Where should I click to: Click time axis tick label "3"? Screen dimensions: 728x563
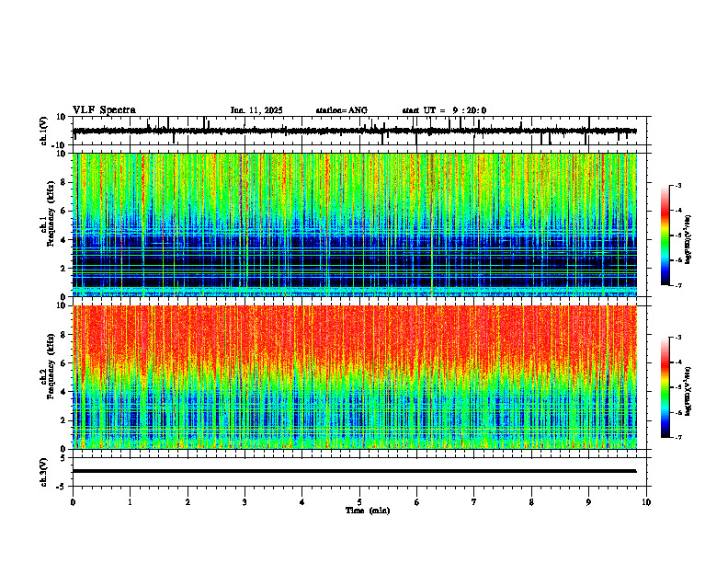click(x=245, y=502)
